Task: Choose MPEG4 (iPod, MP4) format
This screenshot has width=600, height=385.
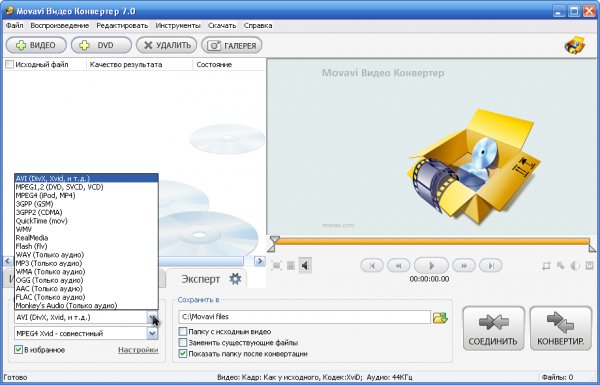Action: [x=86, y=195]
